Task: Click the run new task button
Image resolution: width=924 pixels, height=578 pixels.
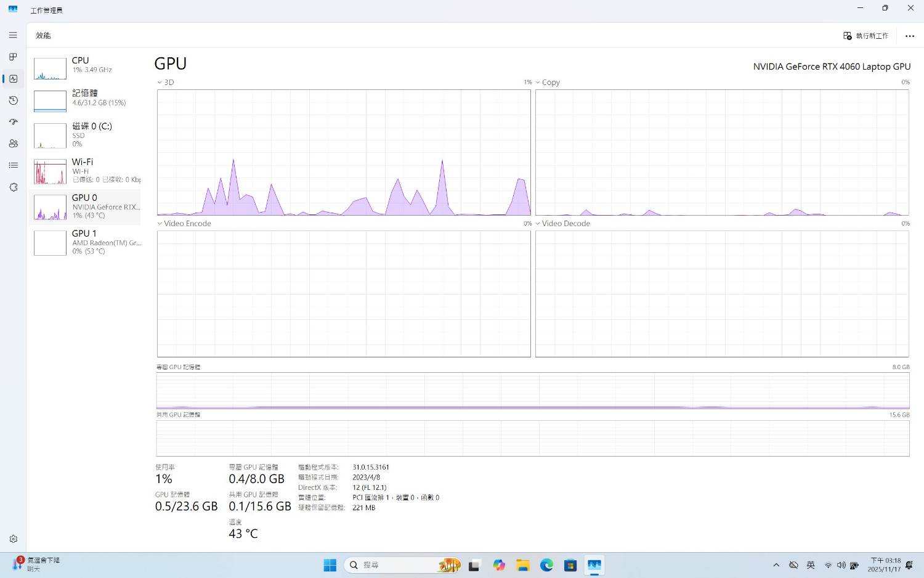Action: click(865, 36)
